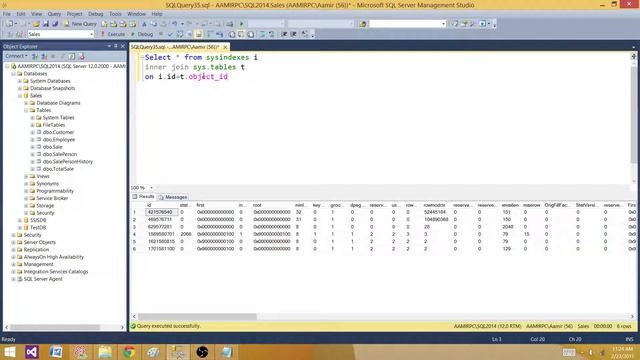Switch to the Results tab
640x360 pixels.
pos(143,197)
